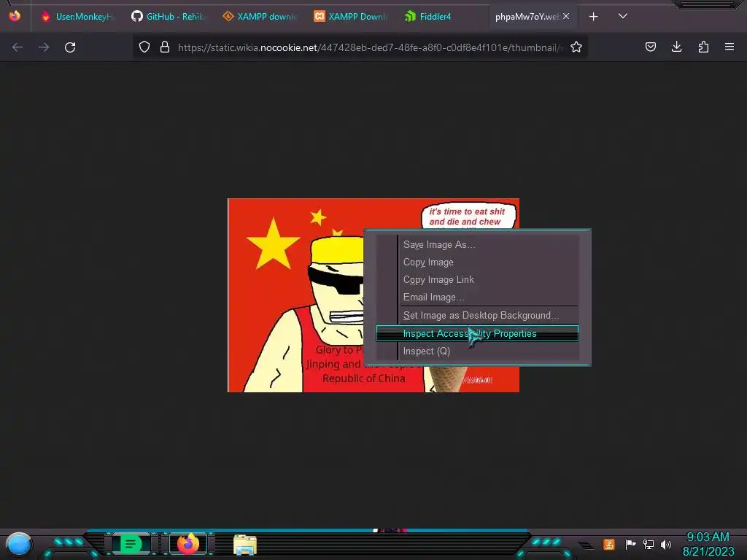Click the Firefox taskbar icon
Image resolution: width=747 pixels, height=560 pixels.
188,544
